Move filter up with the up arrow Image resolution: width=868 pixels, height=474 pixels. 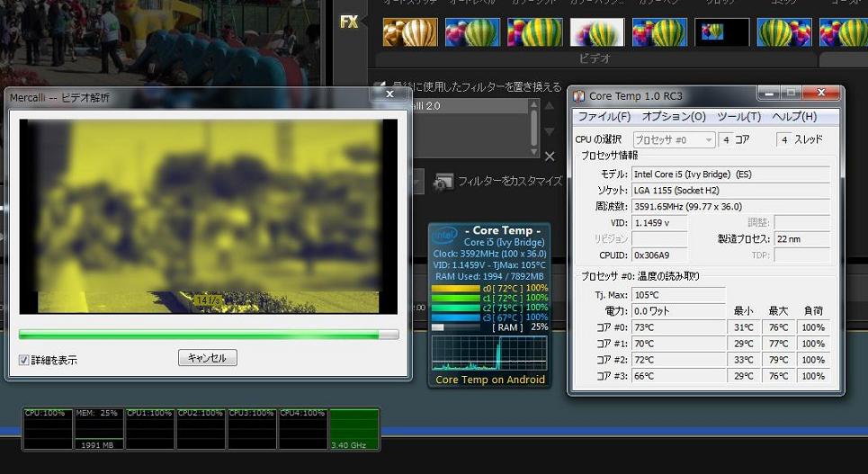pyautogui.click(x=550, y=108)
